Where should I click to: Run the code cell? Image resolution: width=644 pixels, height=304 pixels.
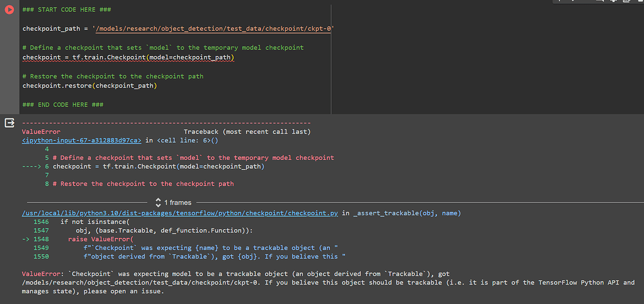[9, 11]
